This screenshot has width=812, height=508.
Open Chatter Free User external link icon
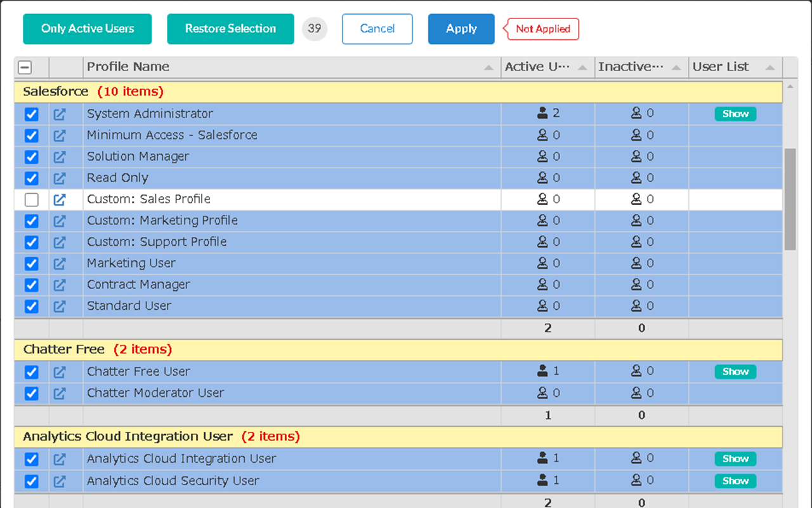[59, 372]
